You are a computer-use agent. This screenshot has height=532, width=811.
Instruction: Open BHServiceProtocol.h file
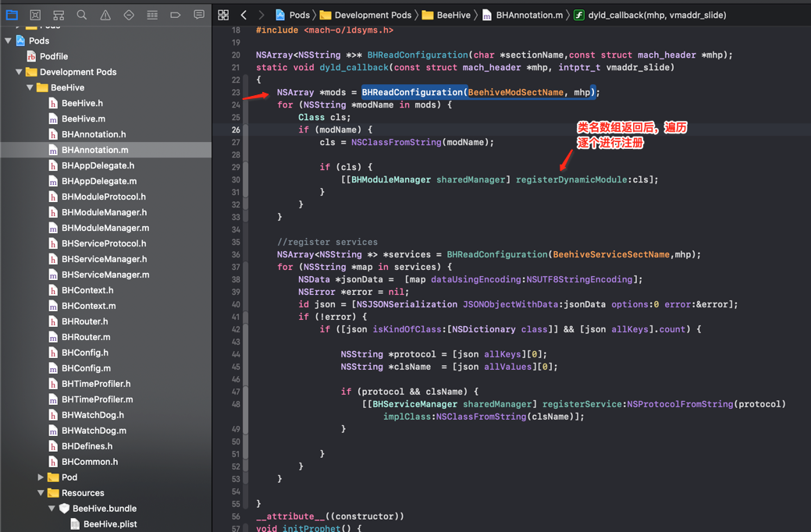(104, 243)
